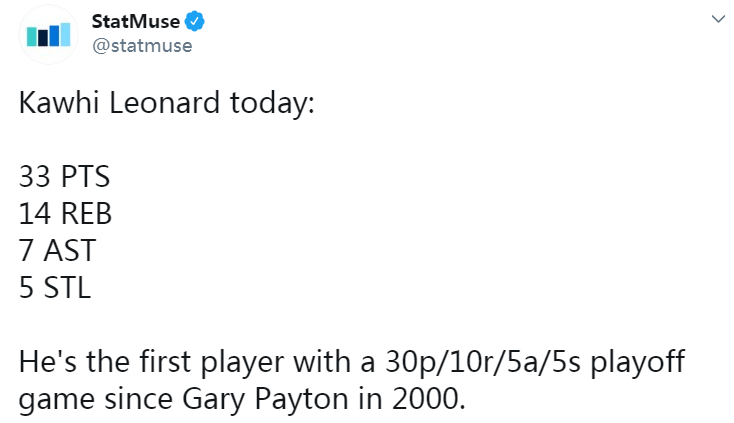Visit the @statmuse handle link
The image size is (734, 423).
tap(142, 46)
